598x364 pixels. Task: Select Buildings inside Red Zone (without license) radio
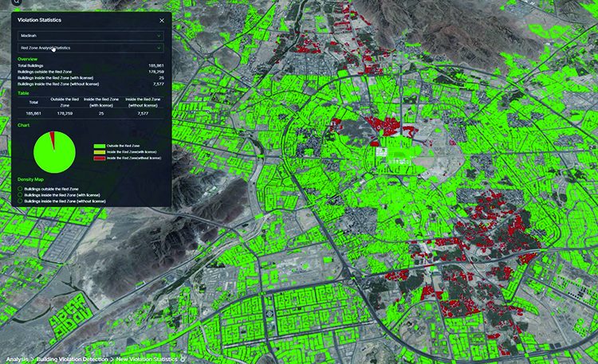20,201
